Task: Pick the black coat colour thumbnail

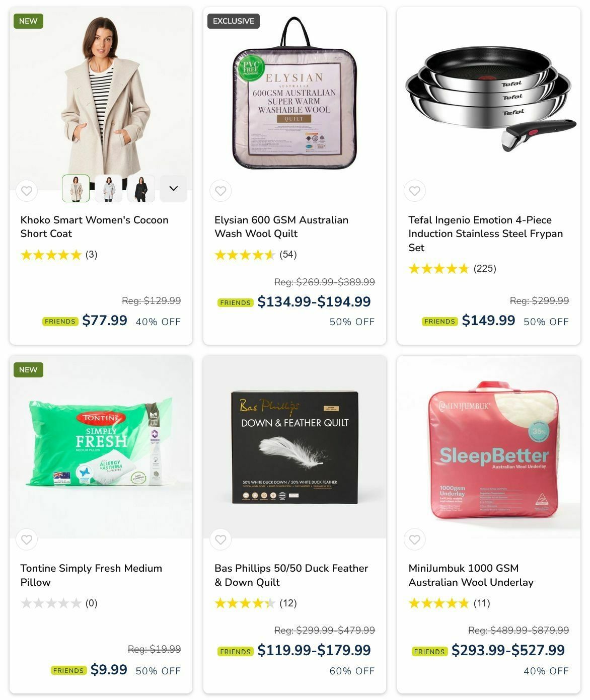Action: tap(141, 188)
